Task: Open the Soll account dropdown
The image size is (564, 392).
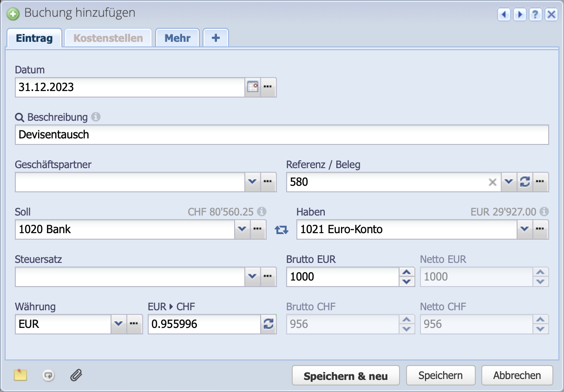Action: [x=242, y=229]
